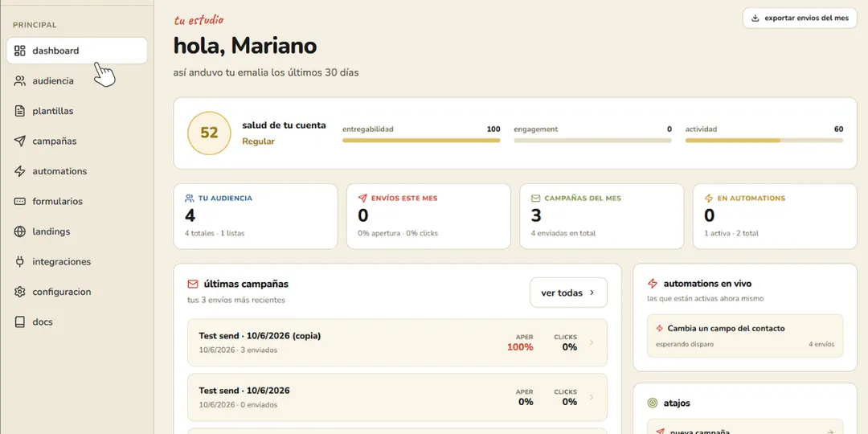Image resolution: width=868 pixels, height=434 pixels.
Task: Go to the audiencia section
Action: click(x=77, y=81)
